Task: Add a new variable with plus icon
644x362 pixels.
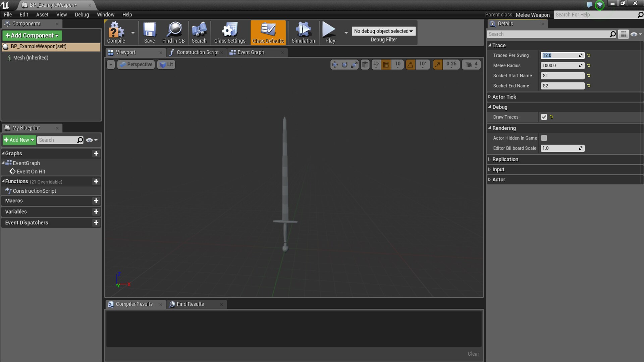Action: pyautogui.click(x=96, y=212)
